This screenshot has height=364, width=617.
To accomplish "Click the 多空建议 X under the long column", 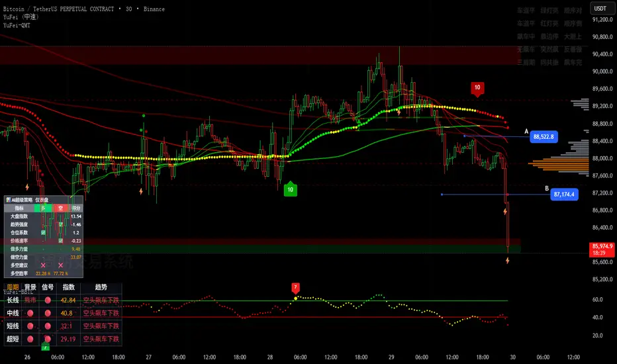I will pyautogui.click(x=43, y=265).
